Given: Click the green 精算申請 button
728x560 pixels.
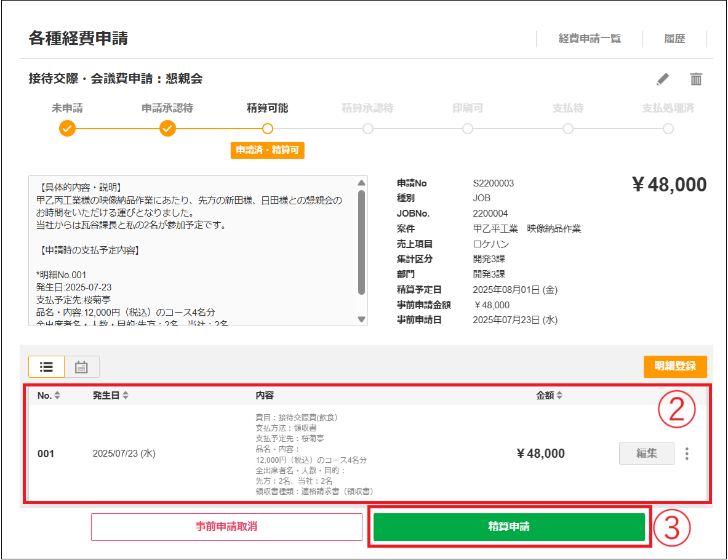Looking at the screenshot, I should click(510, 527).
